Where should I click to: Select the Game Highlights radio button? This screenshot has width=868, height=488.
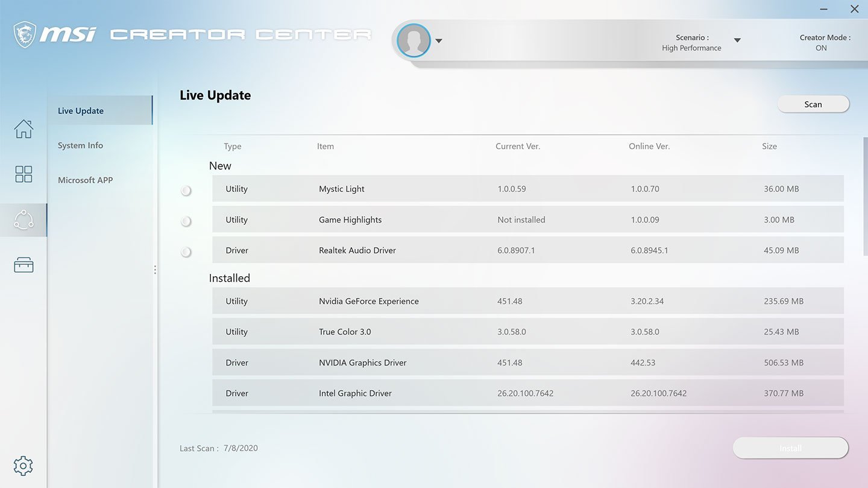(186, 221)
